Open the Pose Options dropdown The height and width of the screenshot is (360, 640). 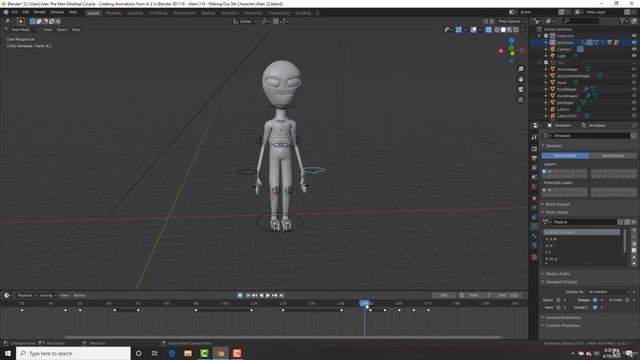click(511, 21)
